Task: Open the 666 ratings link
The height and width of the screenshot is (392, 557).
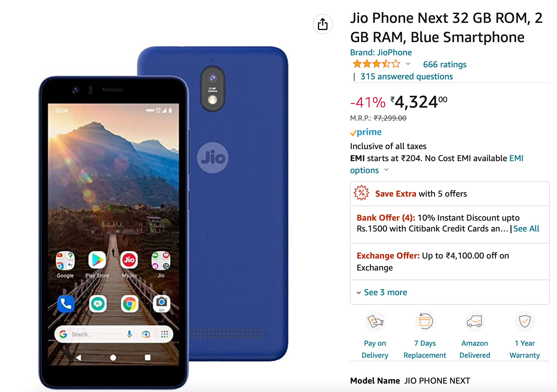Action: coord(445,64)
